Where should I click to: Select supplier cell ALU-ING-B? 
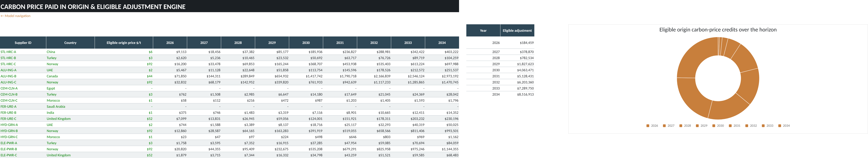(23, 76)
